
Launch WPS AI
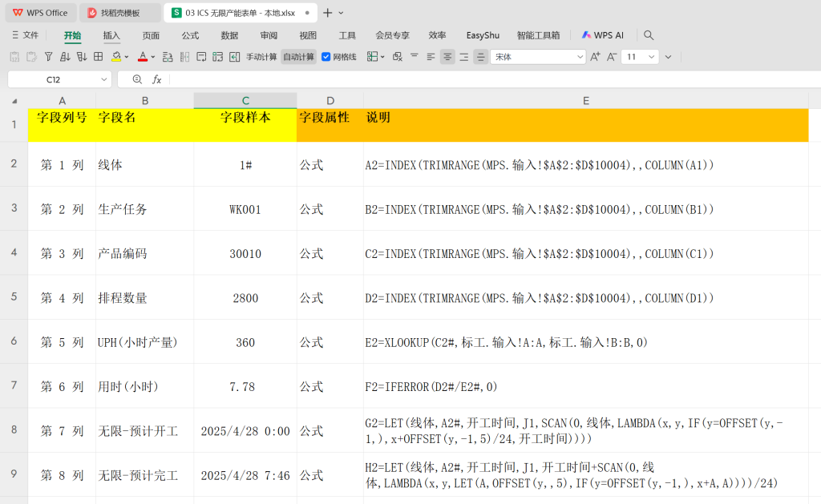(603, 35)
